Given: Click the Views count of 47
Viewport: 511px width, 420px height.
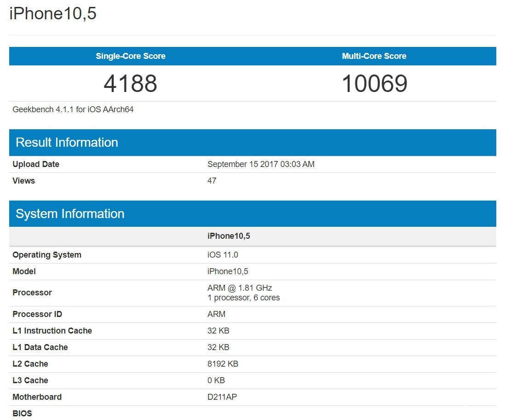Looking at the screenshot, I should [212, 181].
